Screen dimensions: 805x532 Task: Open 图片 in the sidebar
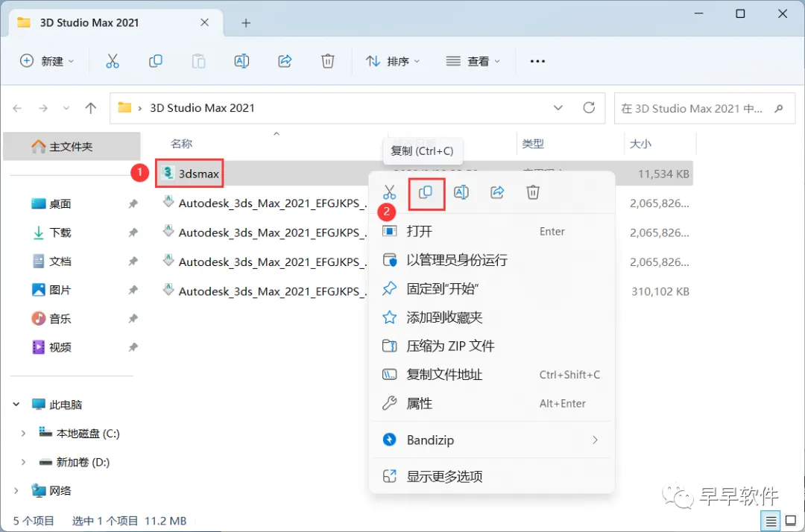point(60,291)
